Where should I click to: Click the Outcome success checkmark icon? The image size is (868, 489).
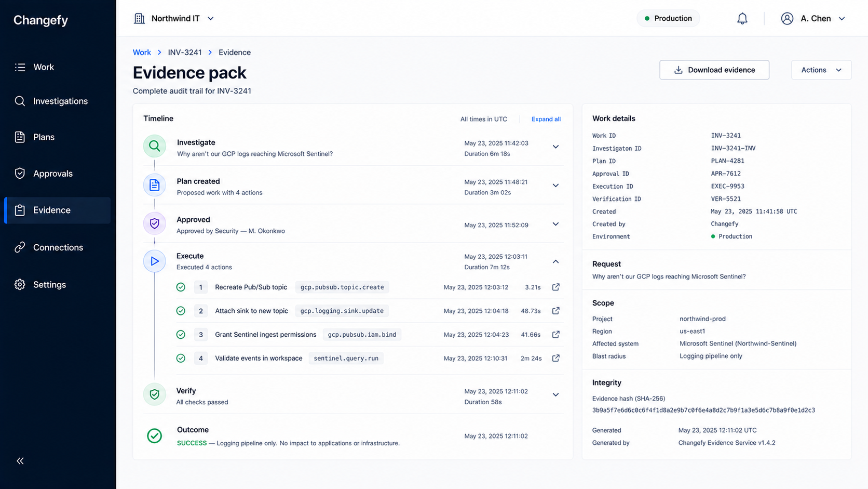pos(154,435)
